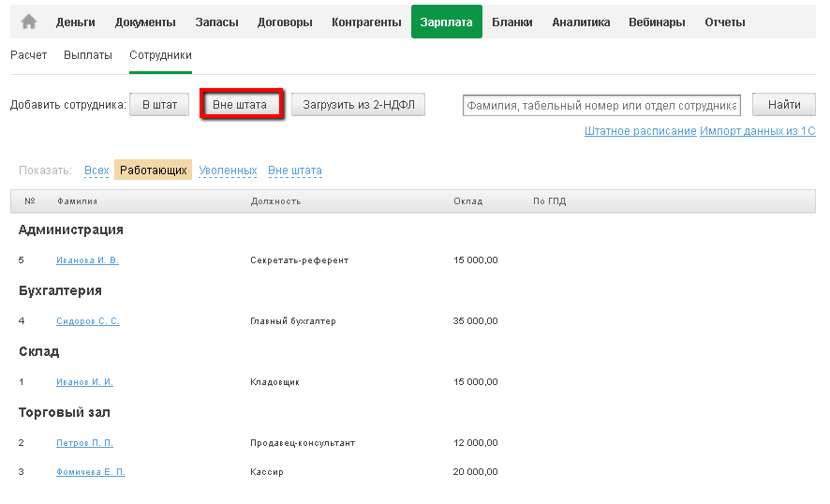Viewport: 830px width, 504px height.
Task: Show Вне штата filter link
Action: [295, 170]
